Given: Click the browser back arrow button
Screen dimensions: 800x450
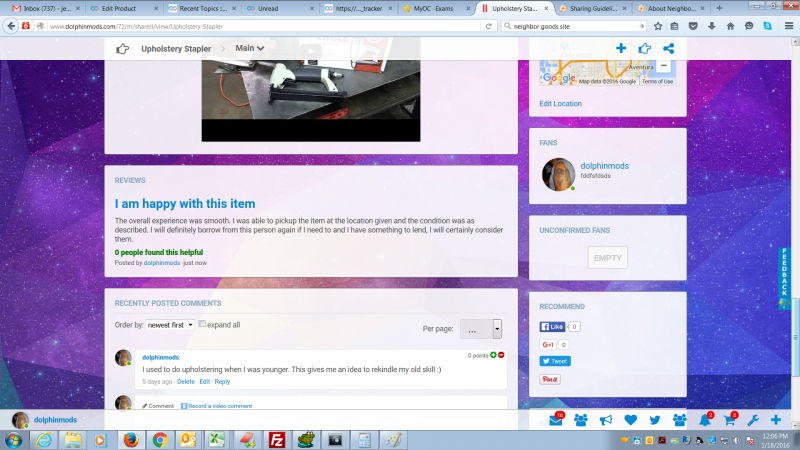Looking at the screenshot, I should tap(11, 26).
